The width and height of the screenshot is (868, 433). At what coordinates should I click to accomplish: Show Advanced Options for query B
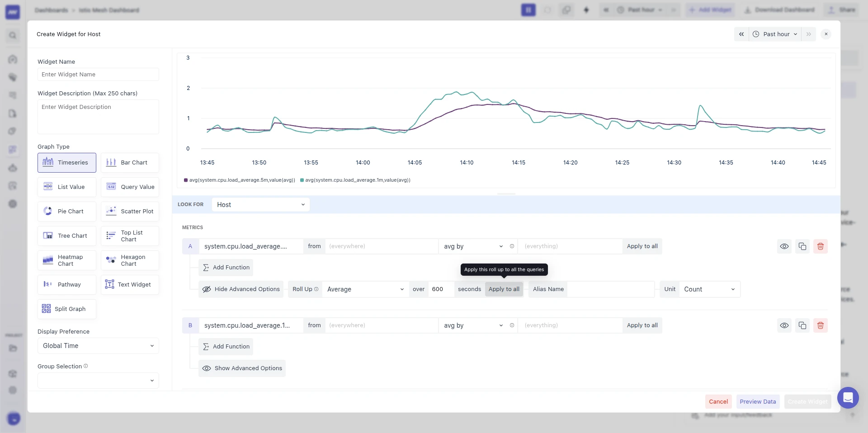242,368
